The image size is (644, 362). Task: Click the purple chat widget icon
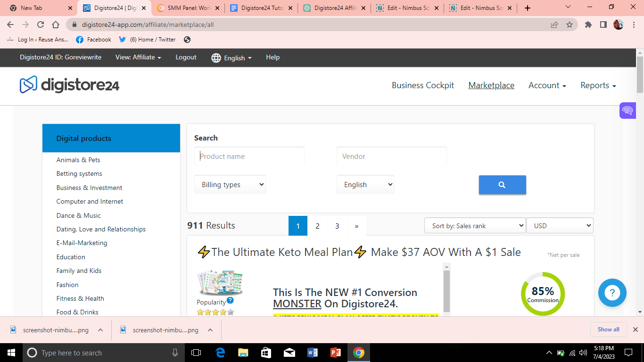click(627, 111)
